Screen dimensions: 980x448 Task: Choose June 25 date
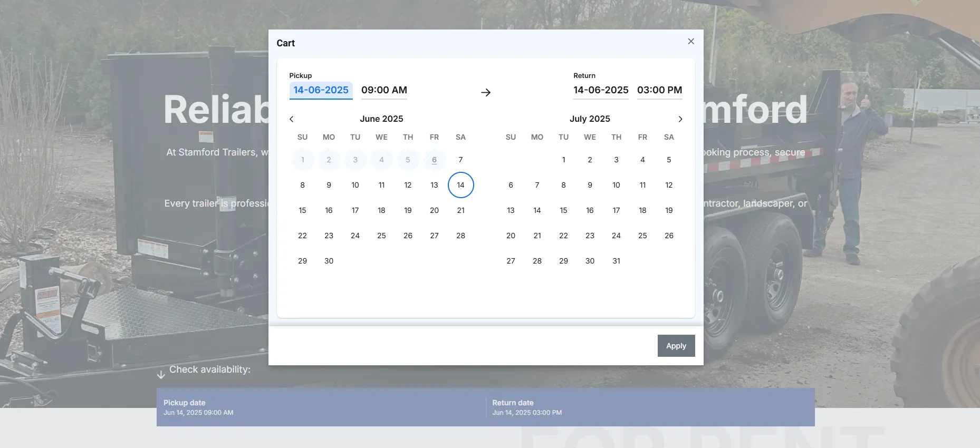pos(382,236)
